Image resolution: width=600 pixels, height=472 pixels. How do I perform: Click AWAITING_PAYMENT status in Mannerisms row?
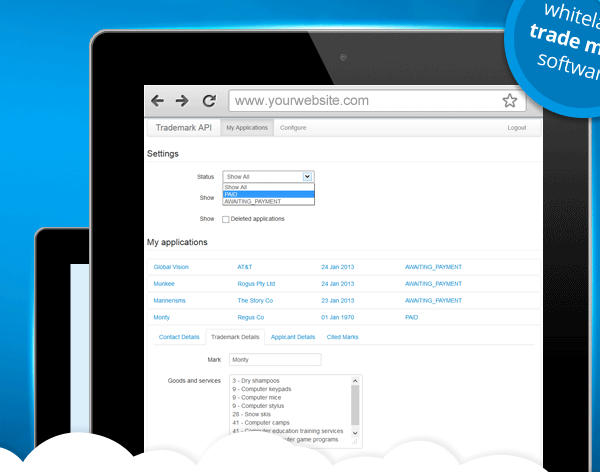tap(433, 301)
